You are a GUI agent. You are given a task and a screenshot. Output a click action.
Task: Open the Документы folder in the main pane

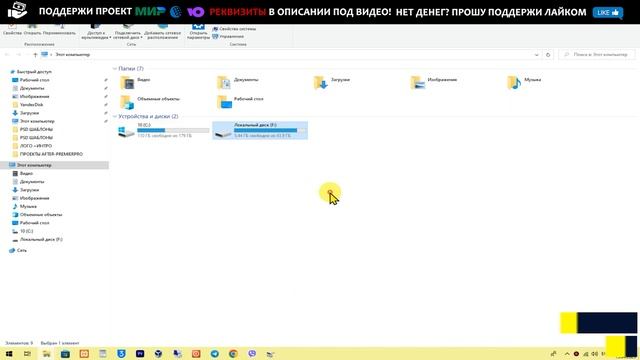[x=238, y=82]
